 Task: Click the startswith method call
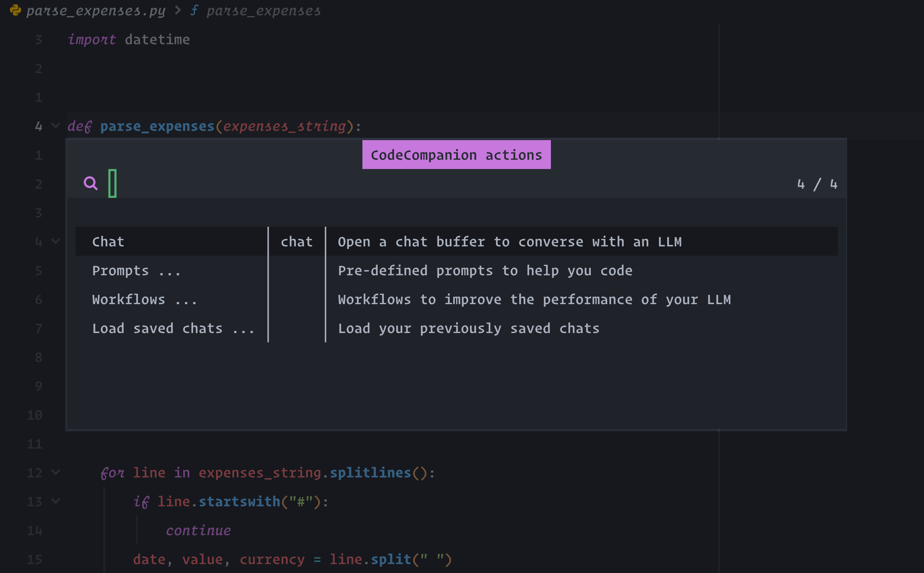pyautogui.click(x=239, y=501)
